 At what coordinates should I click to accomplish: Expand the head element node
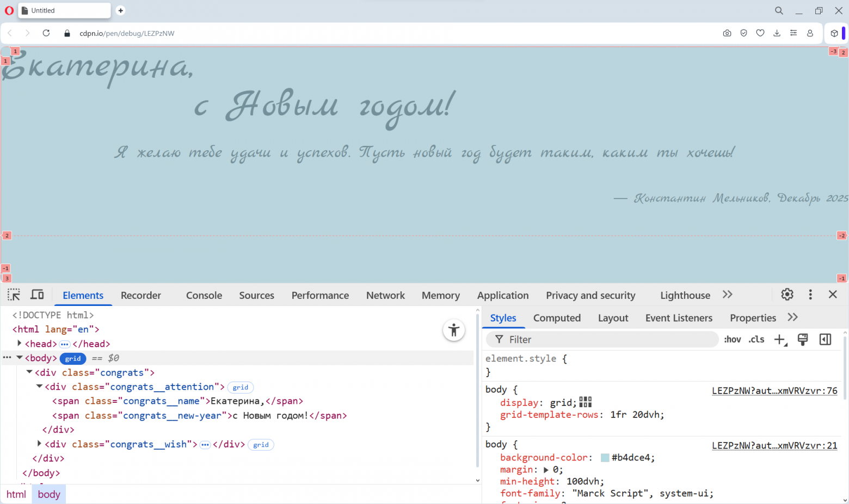20,343
